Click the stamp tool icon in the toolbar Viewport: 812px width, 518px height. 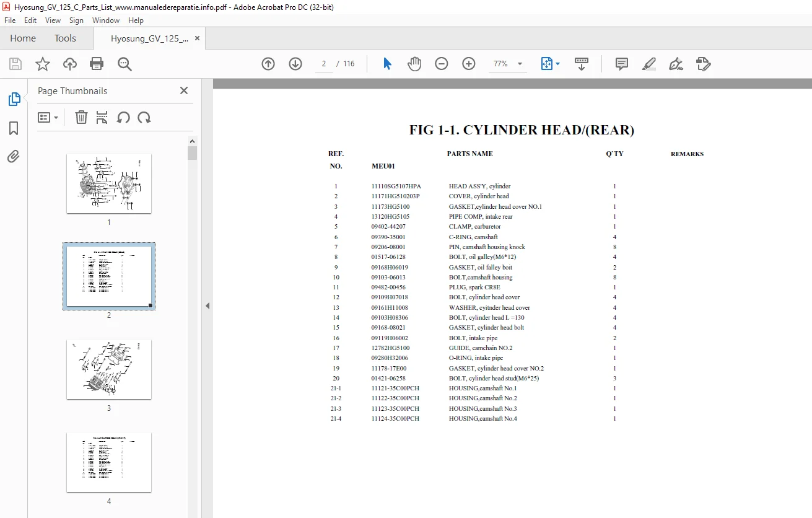pyautogui.click(x=703, y=64)
